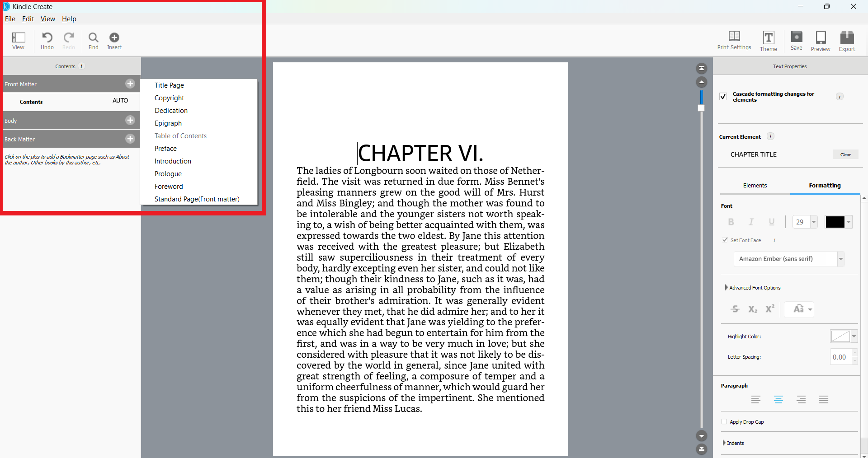
Task: Clear the current element style
Action: pos(845,154)
